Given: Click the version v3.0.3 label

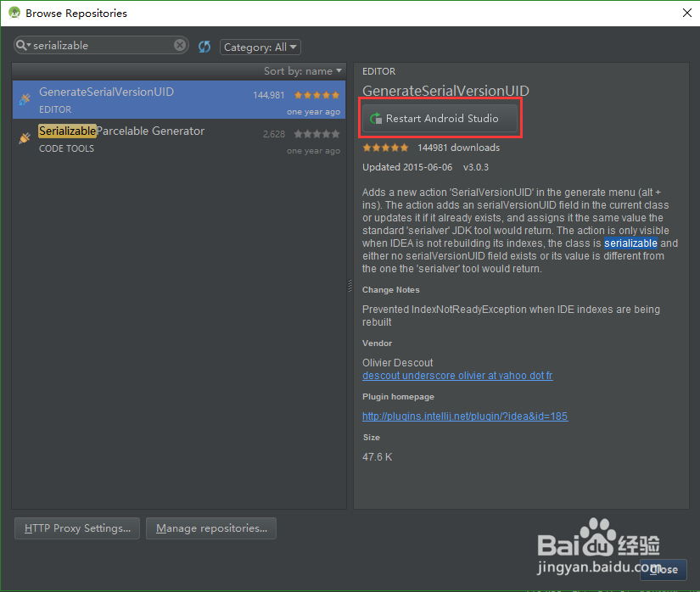Looking at the screenshot, I should 476,167.
